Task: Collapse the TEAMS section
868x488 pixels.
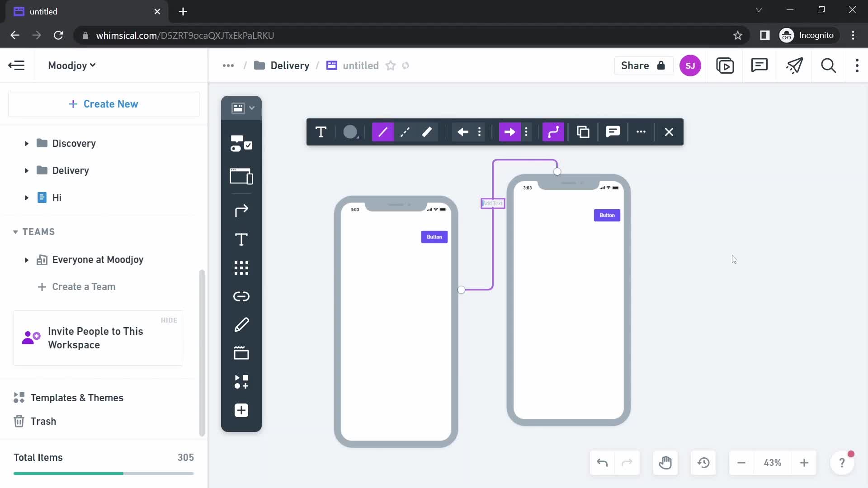Action: click(x=15, y=232)
